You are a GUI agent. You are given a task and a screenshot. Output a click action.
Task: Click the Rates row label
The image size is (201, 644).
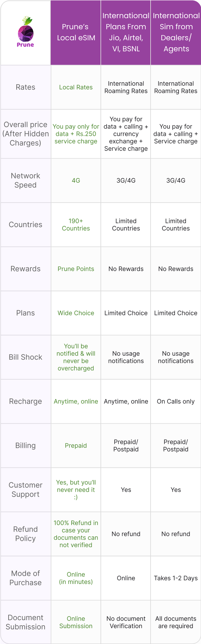[x=26, y=87]
